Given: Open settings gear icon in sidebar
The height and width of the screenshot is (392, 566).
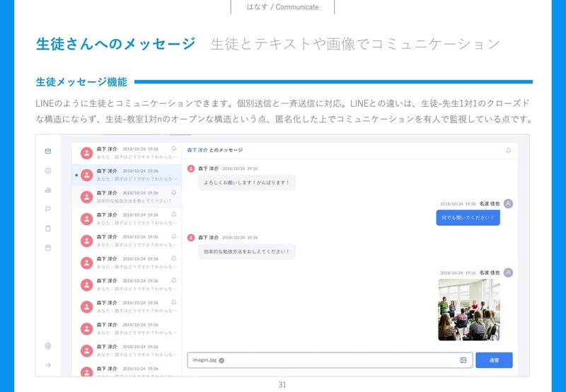Looking at the screenshot, I should (x=48, y=346).
